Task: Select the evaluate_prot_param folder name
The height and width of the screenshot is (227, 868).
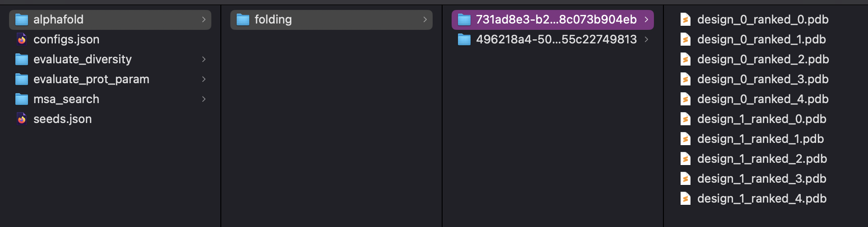Action: [91, 79]
